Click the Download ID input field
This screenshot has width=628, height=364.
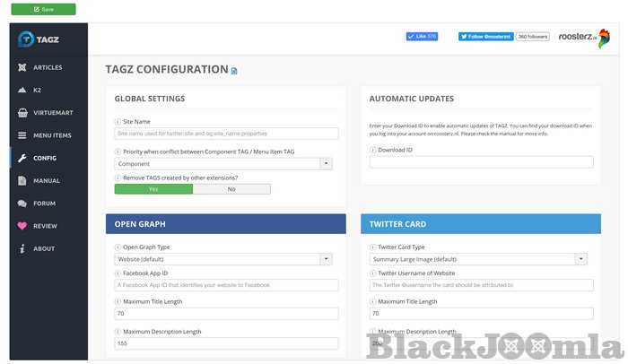pyautogui.click(x=481, y=162)
